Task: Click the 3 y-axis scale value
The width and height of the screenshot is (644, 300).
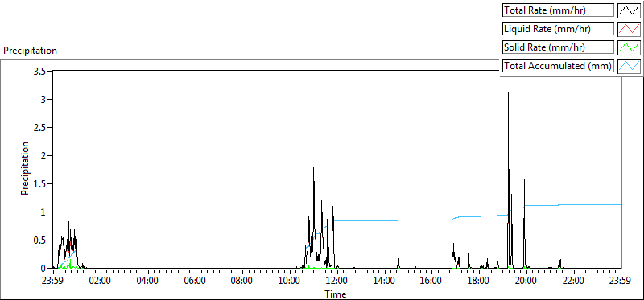Action: click(44, 99)
